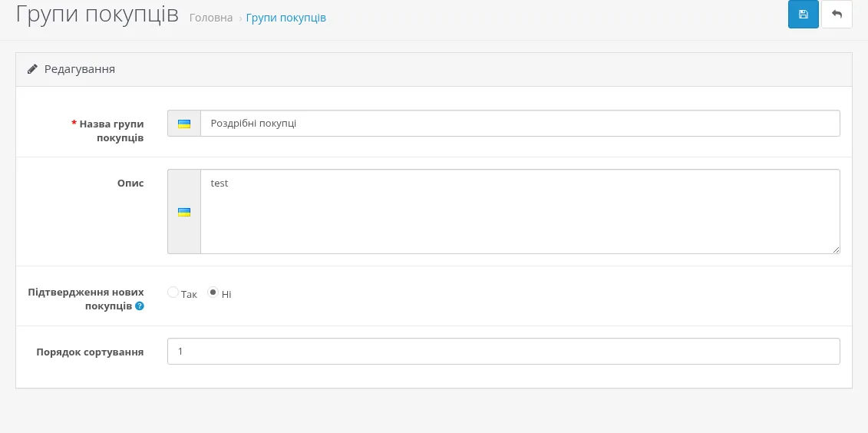
Task: Click the Редагування panel heading text
Action: [80, 69]
